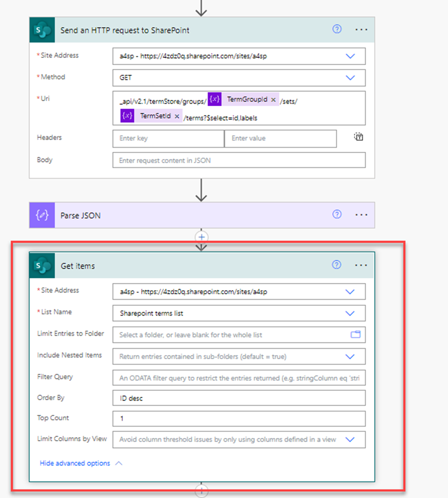Open the Method dropdown showing GET
This screenshot has height=498, width=448.
tap(350, 78)
